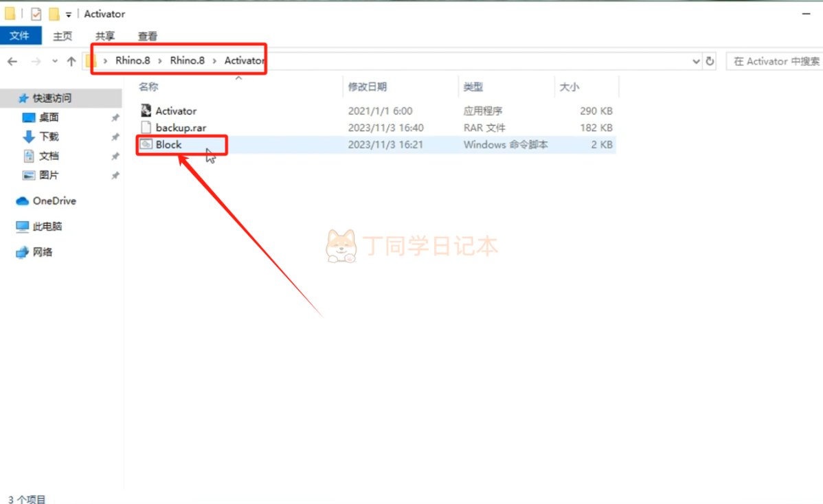Open the 文件 menu tab

click(x=20, y=36)
